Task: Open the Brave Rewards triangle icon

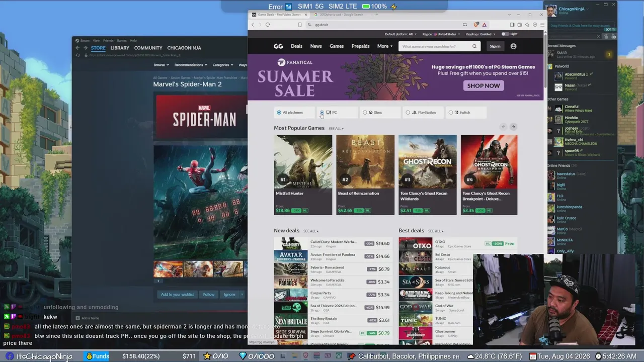Action: tap(484, 25)
